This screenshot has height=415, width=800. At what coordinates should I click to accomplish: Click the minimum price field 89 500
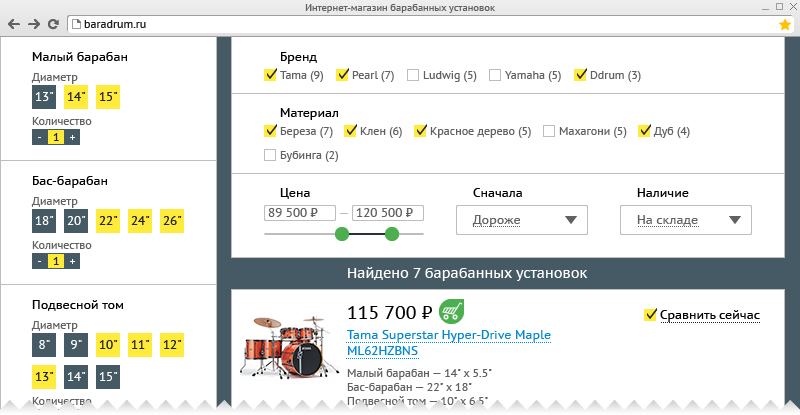(298, 213)
